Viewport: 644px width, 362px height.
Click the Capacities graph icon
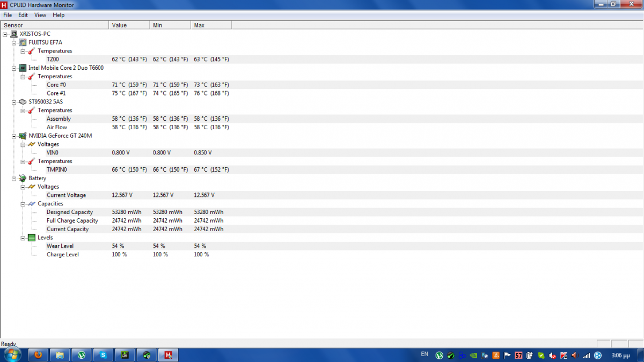pos(32,204)
